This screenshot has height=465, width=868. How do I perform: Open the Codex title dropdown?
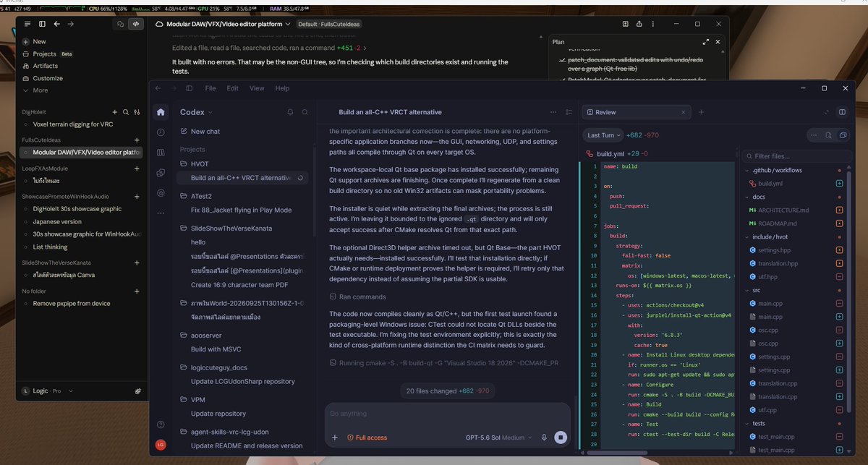[196, 112]
